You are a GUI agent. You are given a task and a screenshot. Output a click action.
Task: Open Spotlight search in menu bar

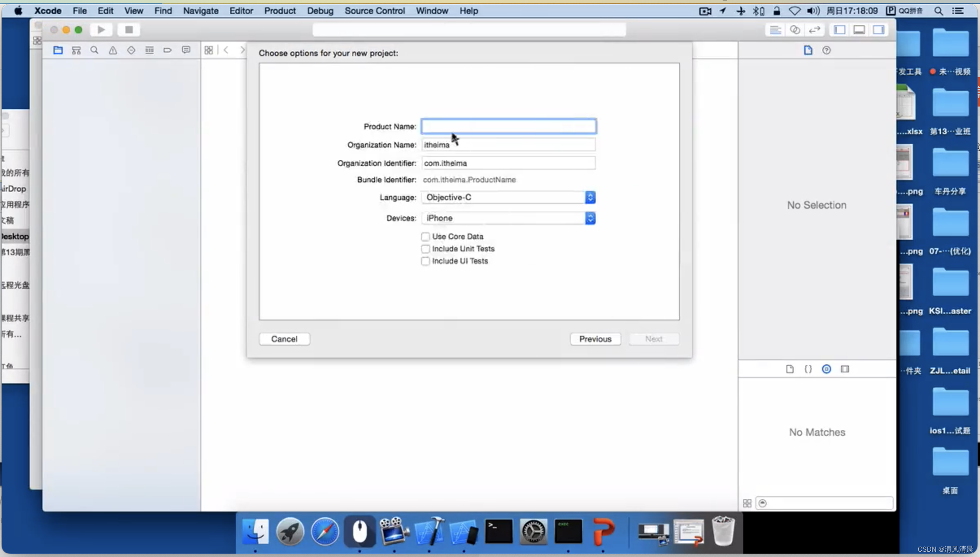tap(938, 11)
